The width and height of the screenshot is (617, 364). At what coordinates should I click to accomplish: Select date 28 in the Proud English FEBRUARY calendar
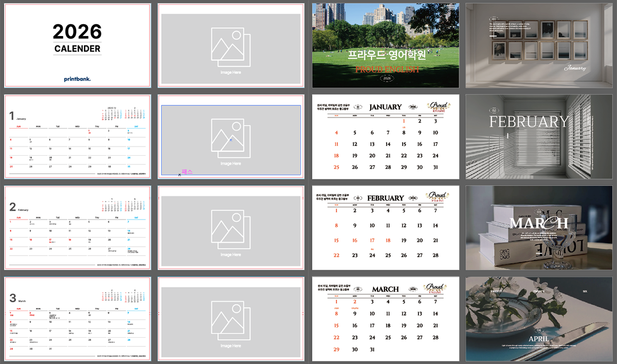(435, 255)
